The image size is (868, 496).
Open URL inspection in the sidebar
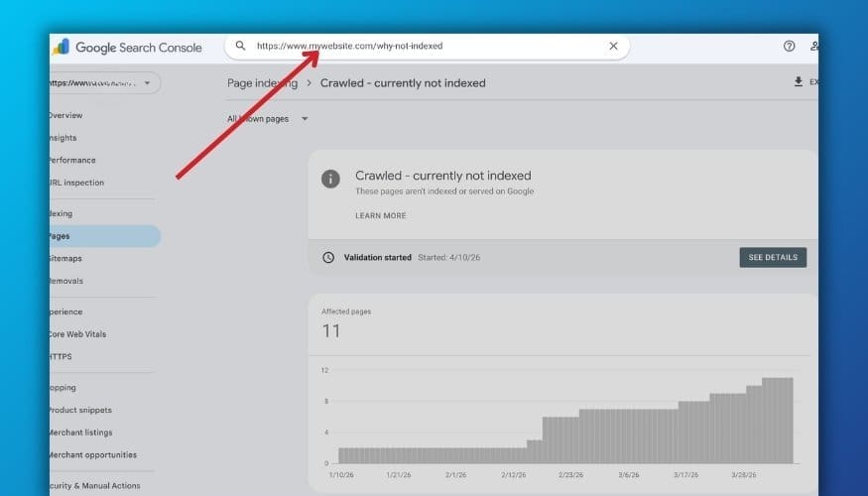click(76, 183)
